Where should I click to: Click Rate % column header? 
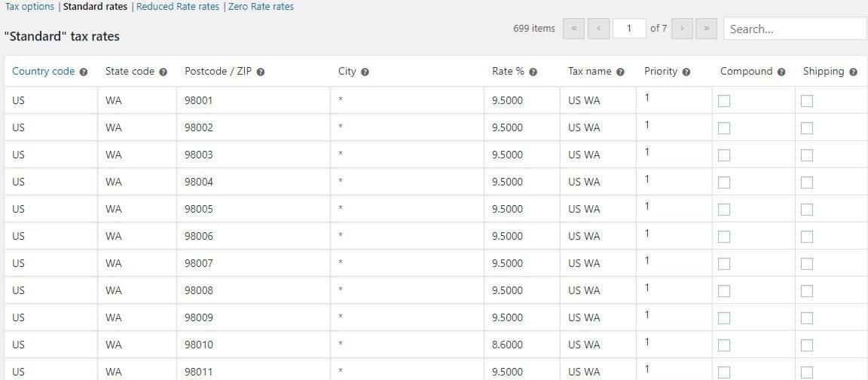pyautogui.click(x=508, y=72)
